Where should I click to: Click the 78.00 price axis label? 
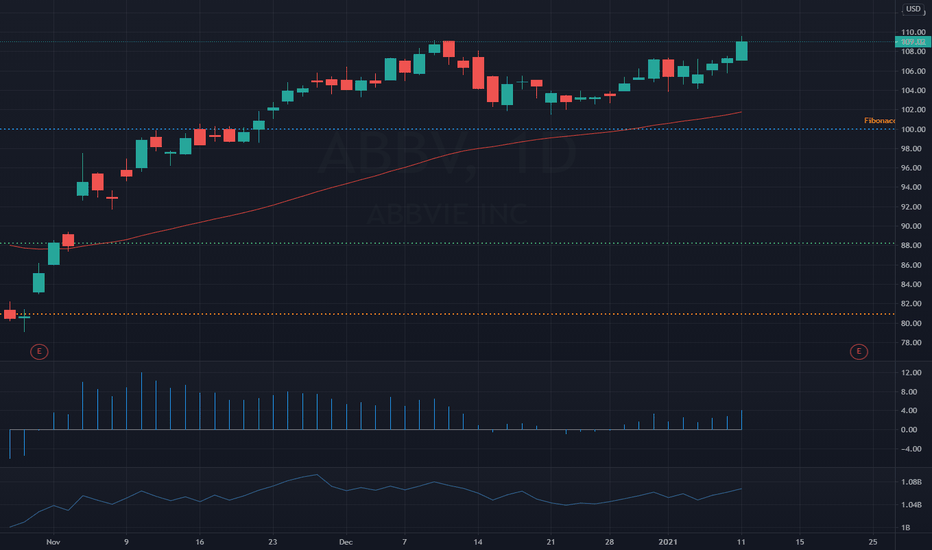(x=913, y=342)
